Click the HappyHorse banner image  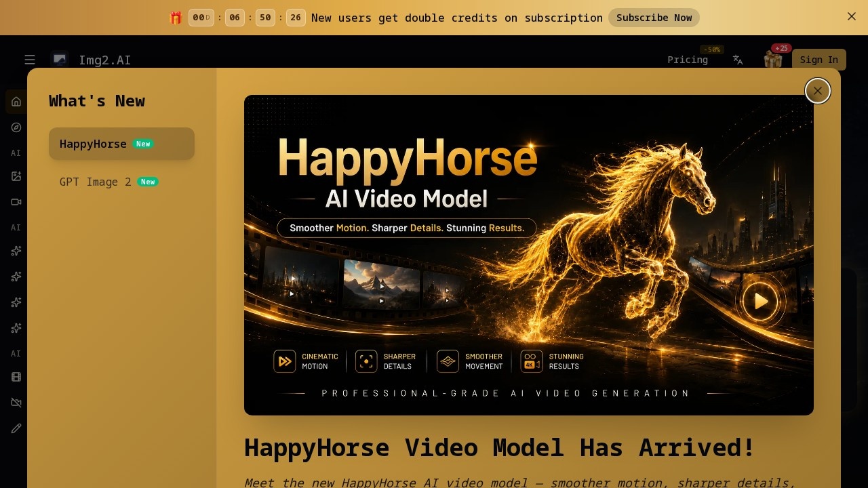[x=529, y=255]
